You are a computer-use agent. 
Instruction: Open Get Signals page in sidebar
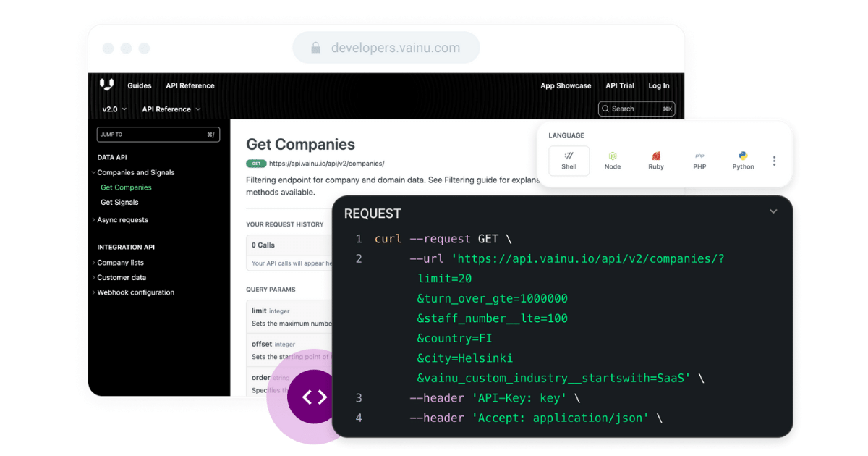click(119, 203)
